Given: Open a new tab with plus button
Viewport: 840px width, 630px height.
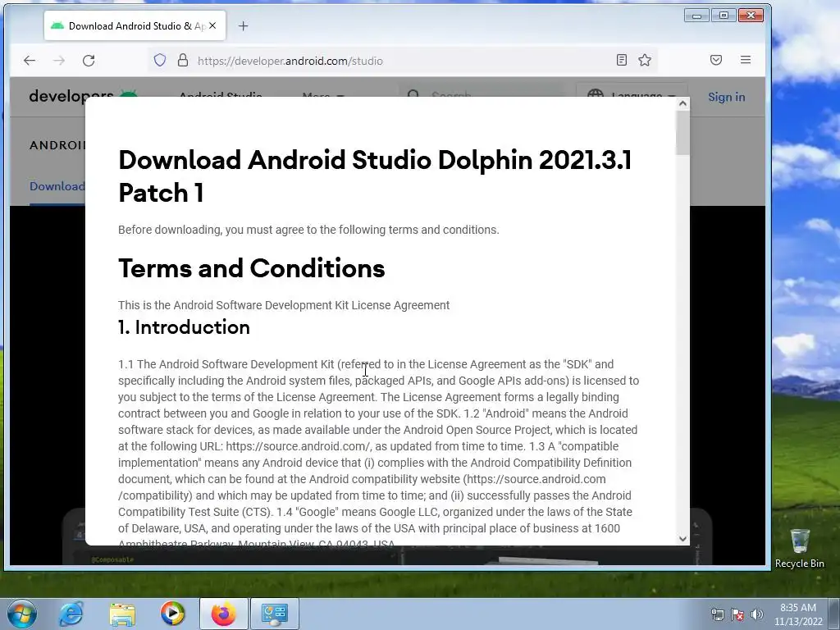Looking at the screenshot, I should point(243,25).
